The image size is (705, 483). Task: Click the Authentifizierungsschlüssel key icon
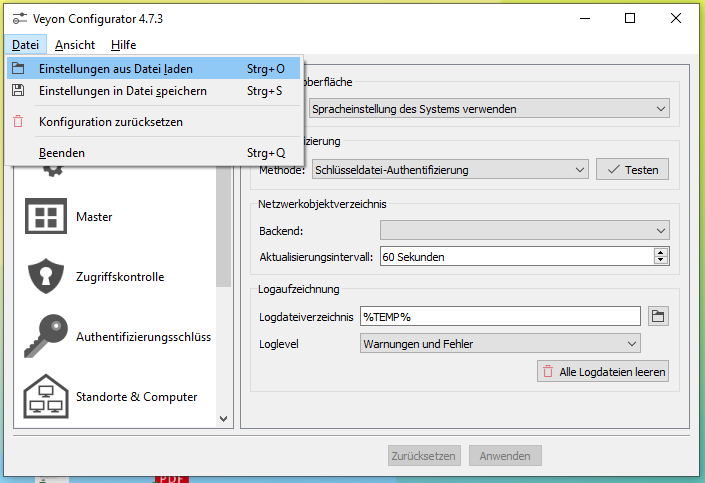[46, 336]
